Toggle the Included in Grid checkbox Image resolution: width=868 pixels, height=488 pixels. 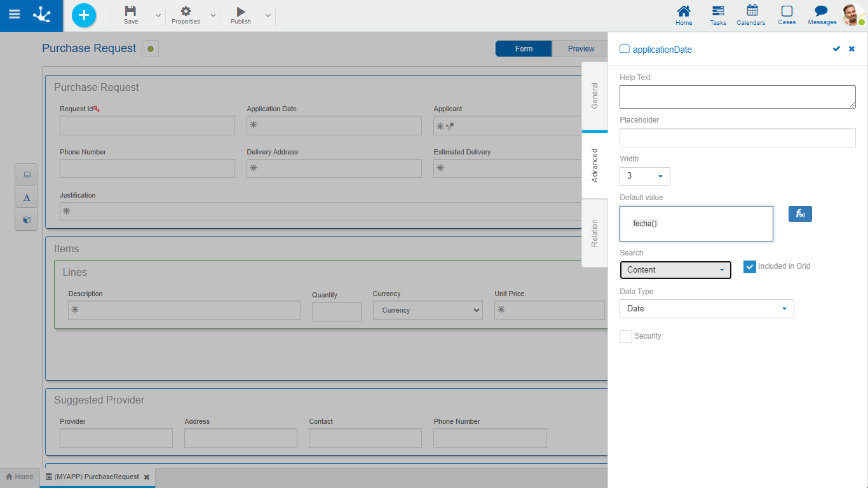[750, 267]
